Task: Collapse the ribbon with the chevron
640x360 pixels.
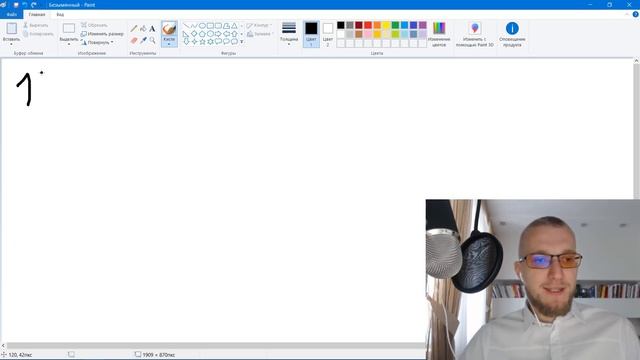Action: click(627, 14)
